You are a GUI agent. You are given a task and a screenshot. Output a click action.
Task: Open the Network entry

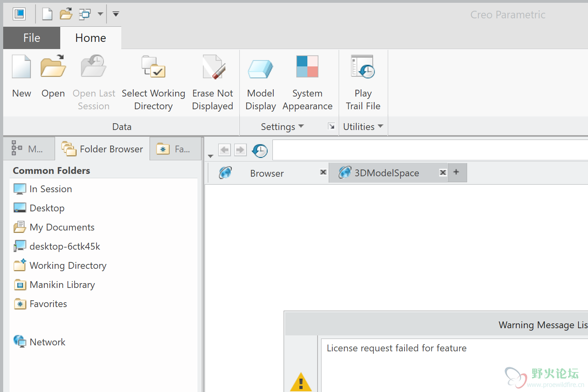39,342
